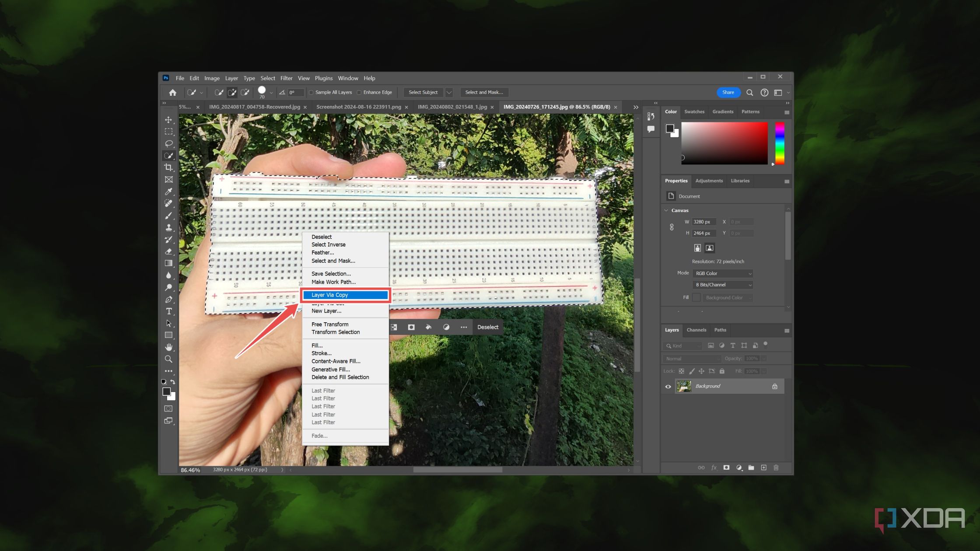Click the Delete layer trash icon
Screen dimensions: 980x551
(x=776, y=467)
